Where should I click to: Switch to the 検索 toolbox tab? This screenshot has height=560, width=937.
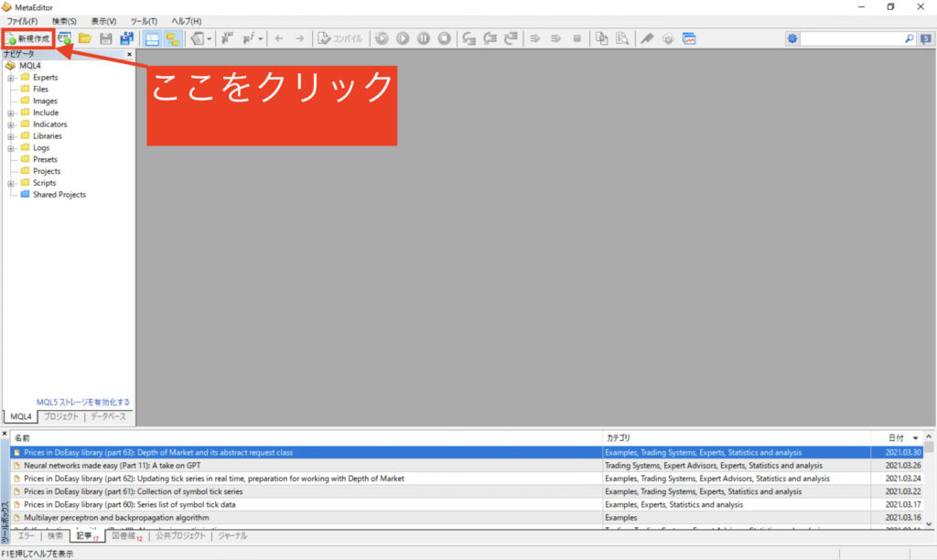(x=55, y=536)
